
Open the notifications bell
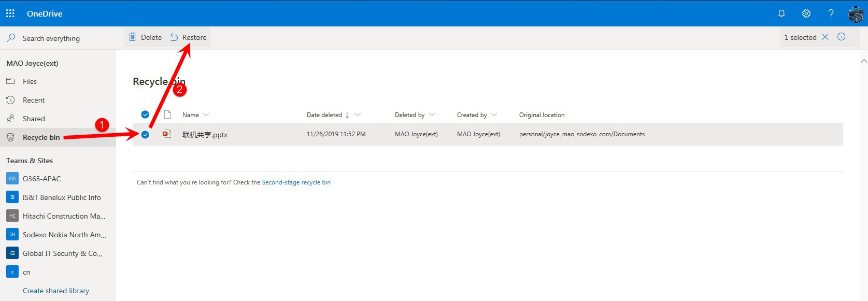click(781, 13)
